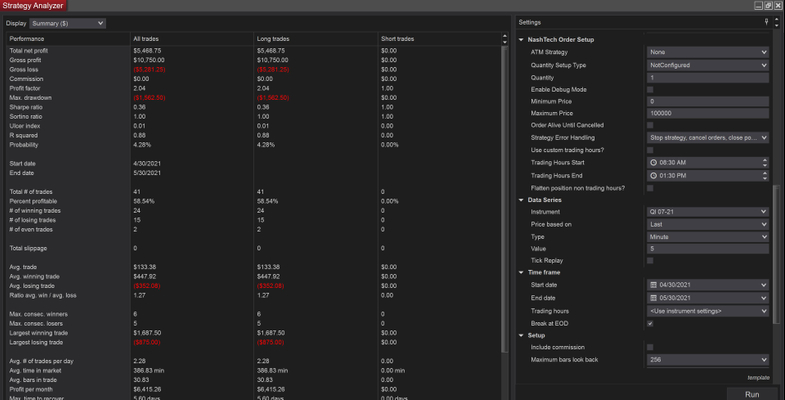This screenshot has width=785, height=400.
Task: Pin the Settings panel
Action: 766,21
